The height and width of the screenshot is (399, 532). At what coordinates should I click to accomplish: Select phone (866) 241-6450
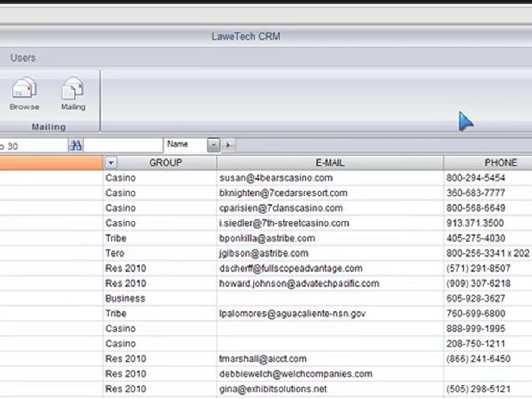[x=478, y=359]
